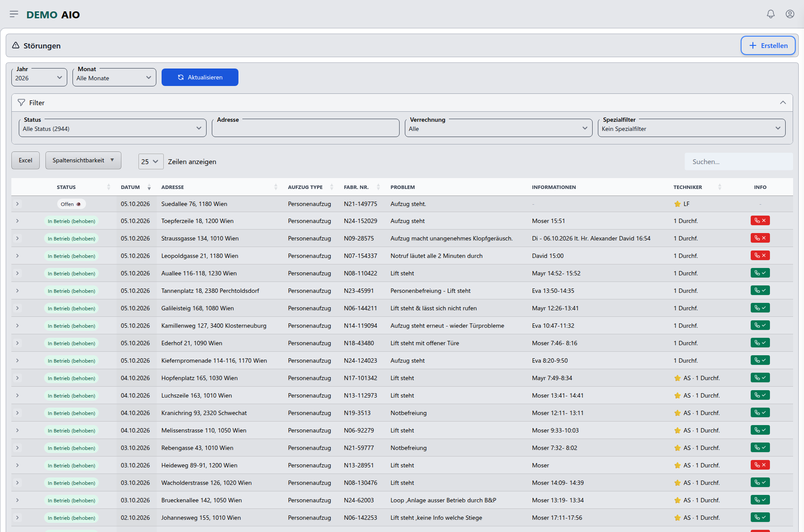Click the Aktualisieren button
Viewport: 804px width, 532px height.
200,77
